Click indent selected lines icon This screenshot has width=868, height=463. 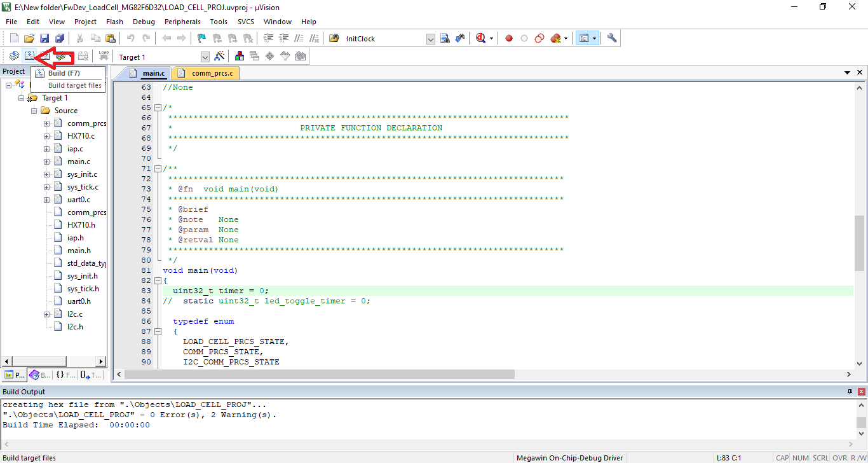coord(269,38)
